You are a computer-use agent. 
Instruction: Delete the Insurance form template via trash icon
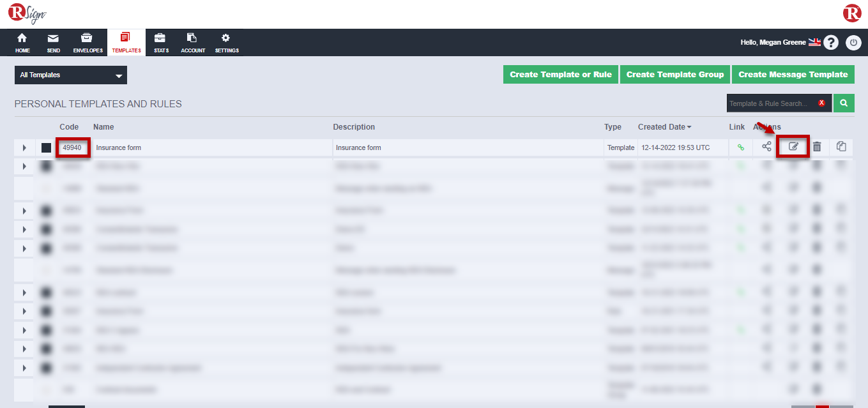click(817, 147)
